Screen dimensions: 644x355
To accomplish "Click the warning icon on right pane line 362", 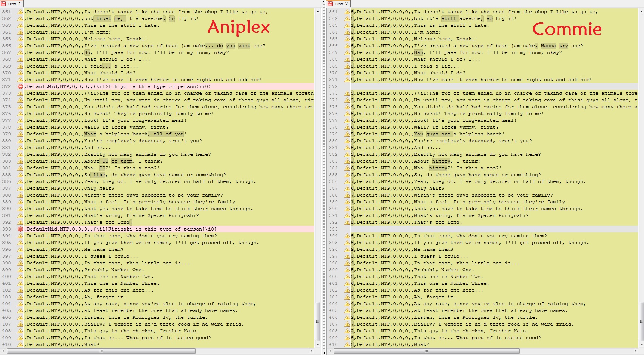I will (x=347, y=18).
